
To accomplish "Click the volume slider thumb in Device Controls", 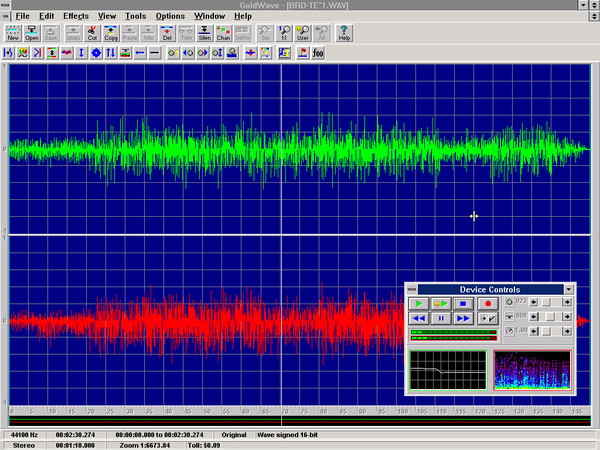I will (x=547, y=302).
